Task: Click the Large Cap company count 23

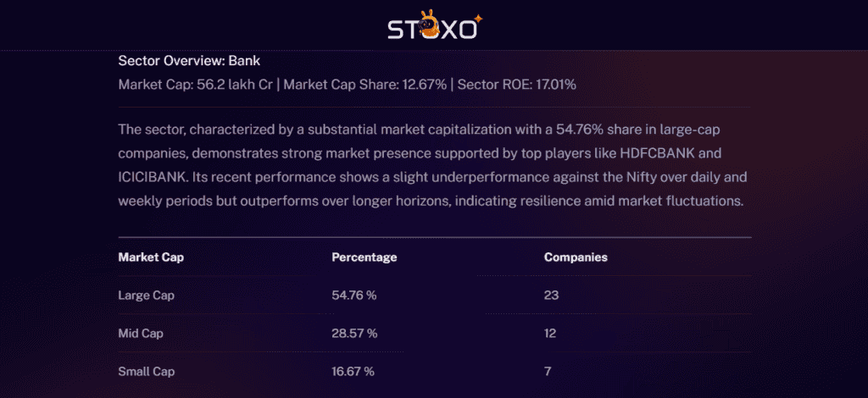Action: 551,295
